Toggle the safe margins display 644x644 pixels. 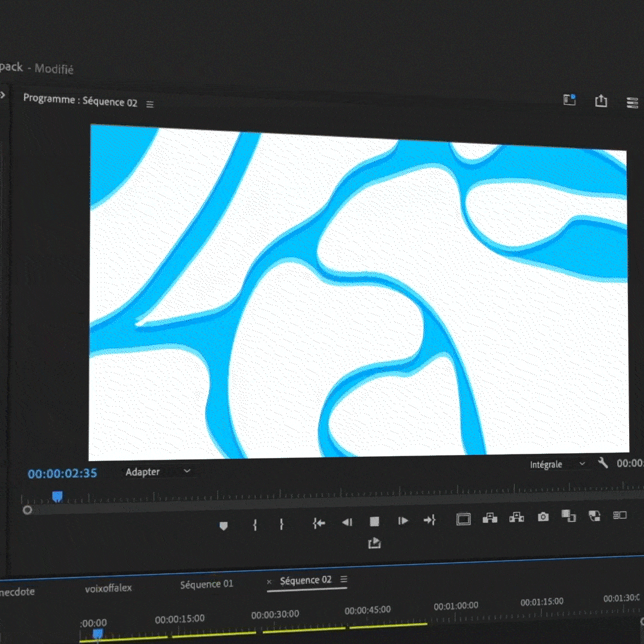pos(463,519)
